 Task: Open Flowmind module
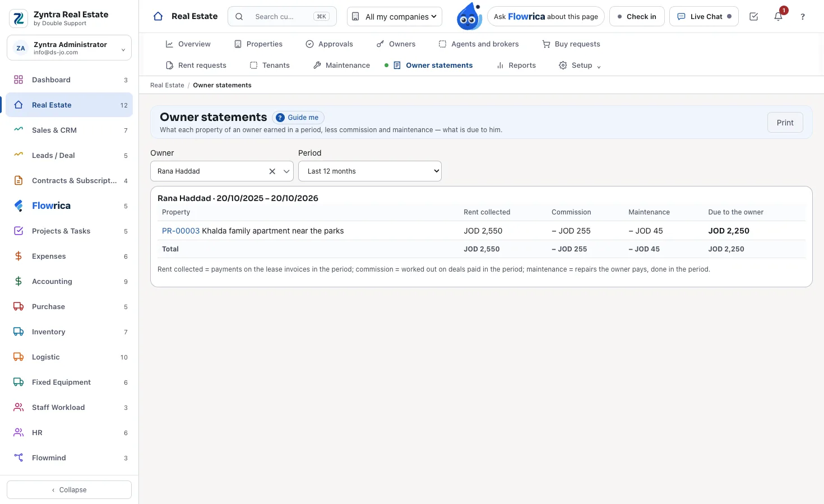pyautogui.click(x=70, y=458)
